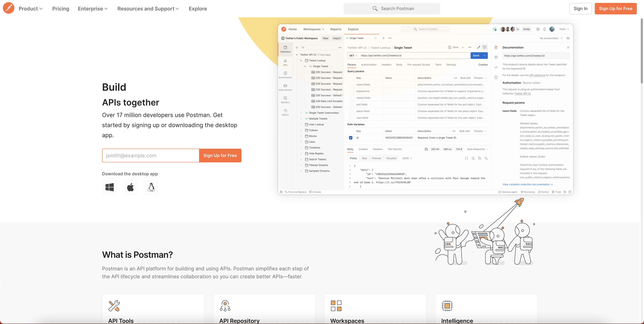Screen dimensions: 644x324
Task: Go to the Pricing page
Action: coord(61,8)
